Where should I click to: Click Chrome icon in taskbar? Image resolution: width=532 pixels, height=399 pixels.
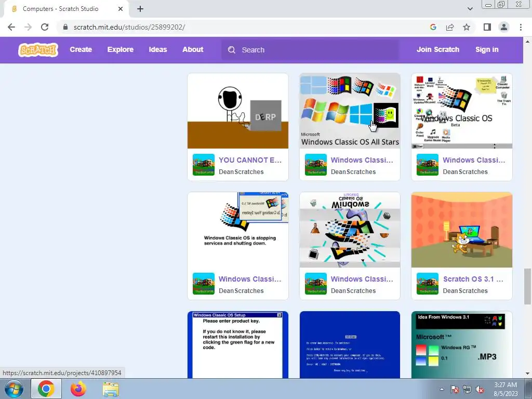46,389
